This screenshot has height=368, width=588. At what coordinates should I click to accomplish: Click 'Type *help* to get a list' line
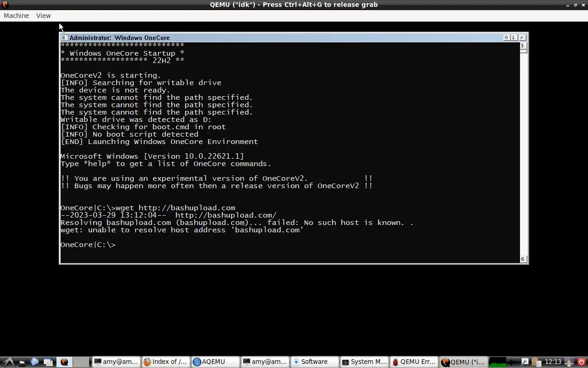[x=166, y=164]
